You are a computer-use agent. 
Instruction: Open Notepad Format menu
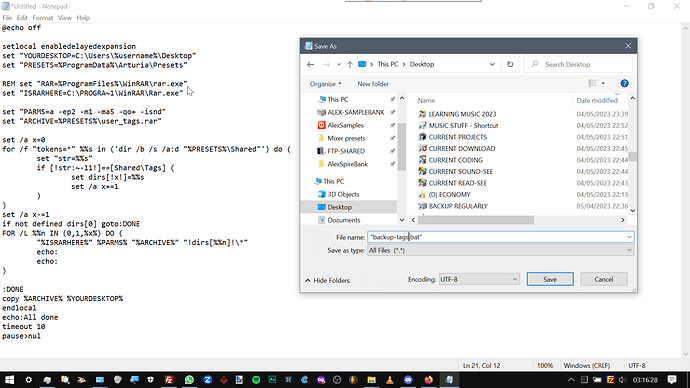[43, 18]
